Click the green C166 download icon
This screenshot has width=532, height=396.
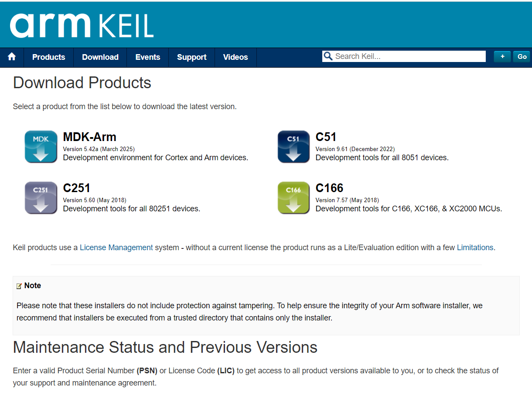click(x=293, y=198)
